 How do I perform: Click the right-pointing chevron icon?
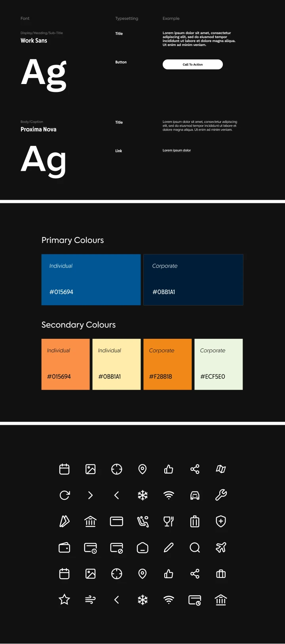(x=90, y=495)
